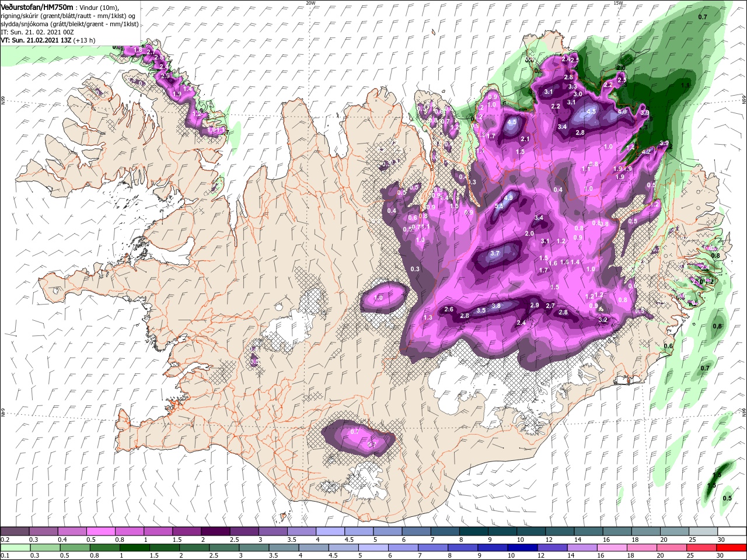Select the bright red 30 swatch, lower scale
Viewport: 747px width, 560px height.
(731, 548)
